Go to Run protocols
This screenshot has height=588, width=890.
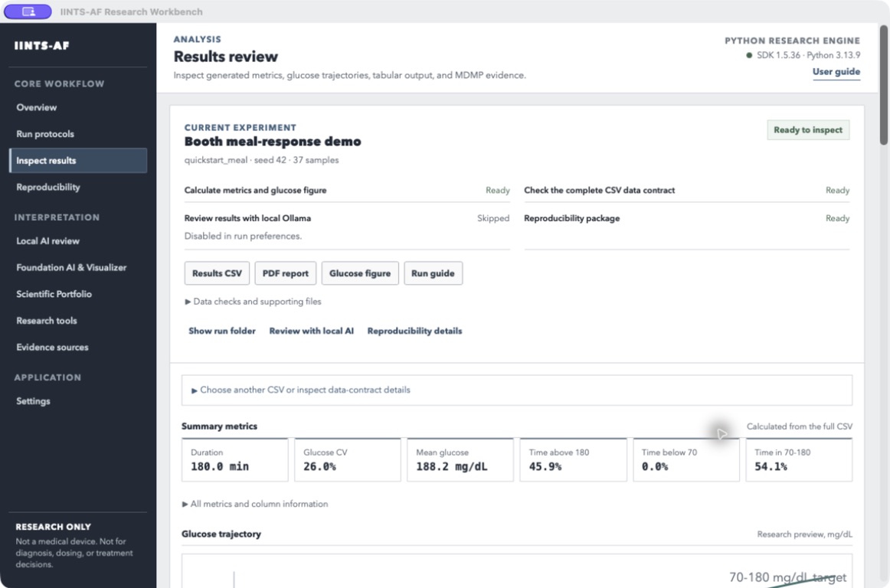point(45,134)
